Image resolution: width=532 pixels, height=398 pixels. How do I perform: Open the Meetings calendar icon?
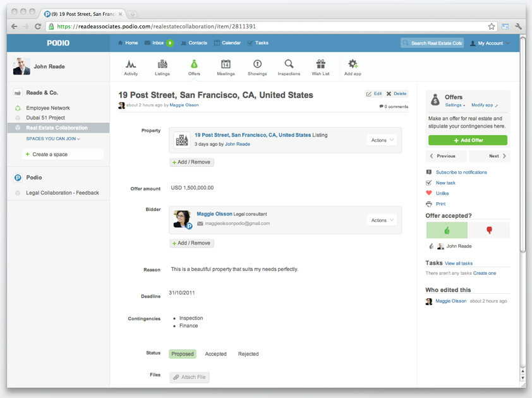coord(226,64)
